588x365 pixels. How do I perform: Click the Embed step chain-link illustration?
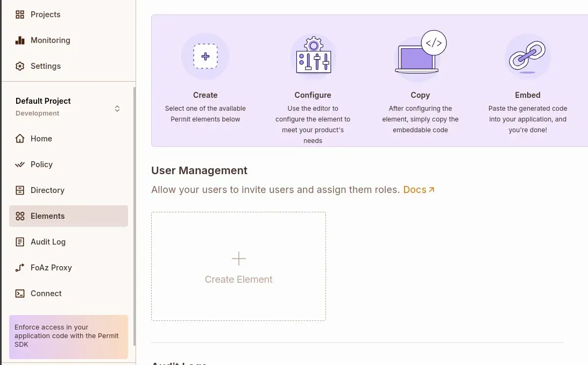527,56
